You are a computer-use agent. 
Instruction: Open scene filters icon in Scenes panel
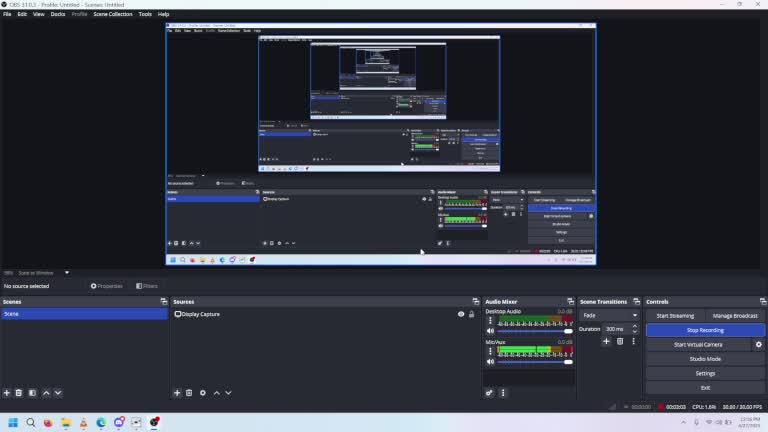coord(32,393)
